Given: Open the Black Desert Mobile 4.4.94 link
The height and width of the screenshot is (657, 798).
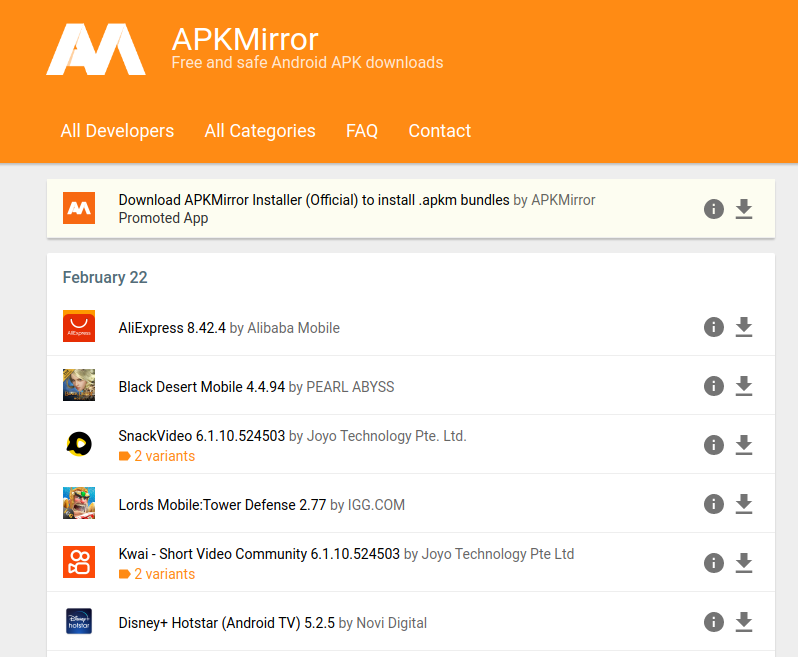Looking at the screenshot, I should click(x=202, y=387).
